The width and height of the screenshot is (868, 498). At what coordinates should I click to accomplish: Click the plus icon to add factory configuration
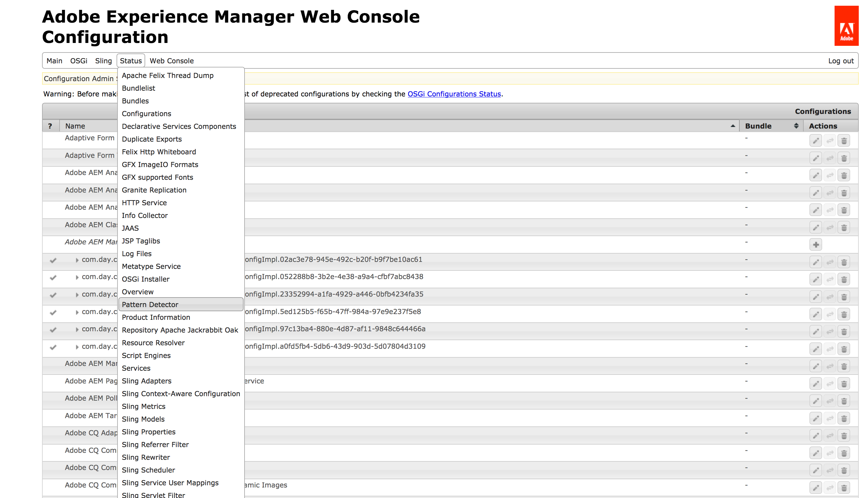click(x=816, y=245)
